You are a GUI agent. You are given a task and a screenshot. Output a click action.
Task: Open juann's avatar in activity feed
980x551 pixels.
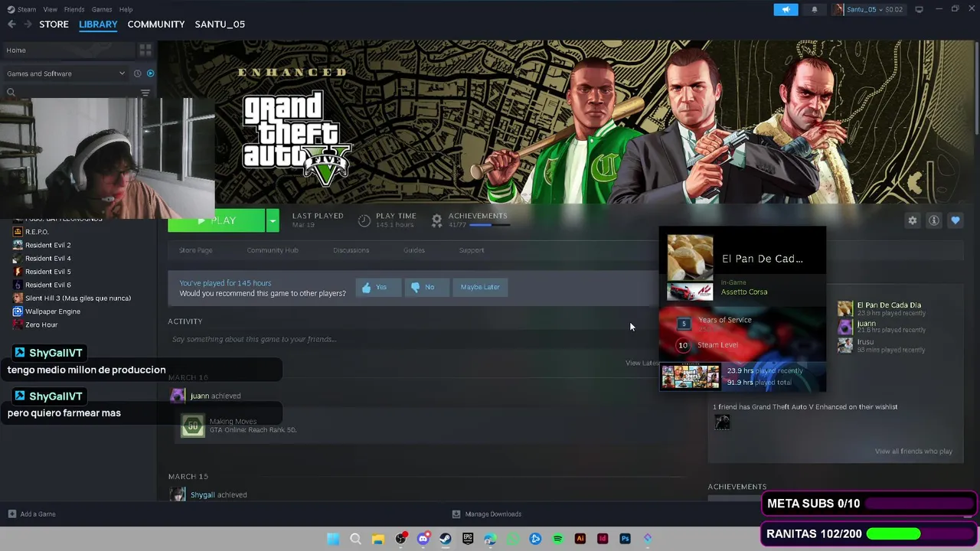[x=178, y=396]
